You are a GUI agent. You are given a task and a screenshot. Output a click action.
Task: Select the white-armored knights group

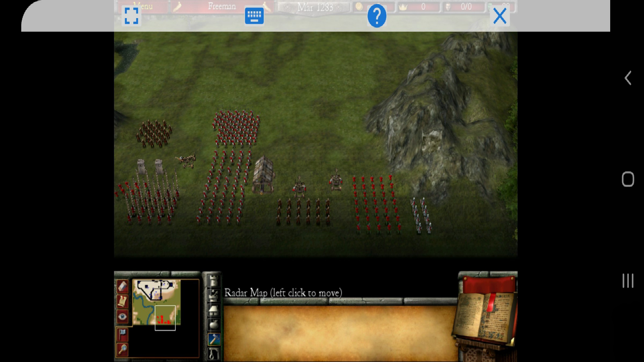click(421, 216)
